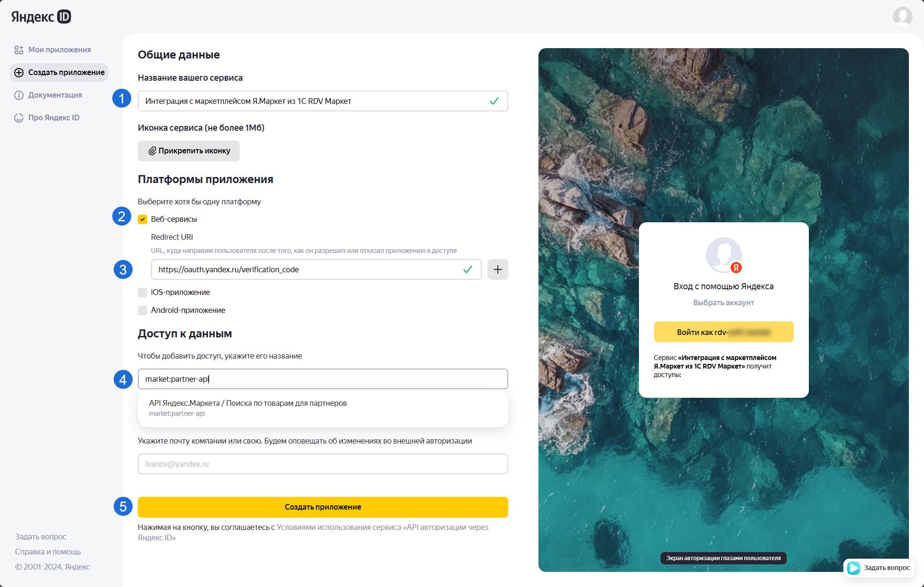The height and width of the screenshot is (587, 924).
Task: Click the Документация info icon
Action: pyautogui.click(x=19, y=95)
